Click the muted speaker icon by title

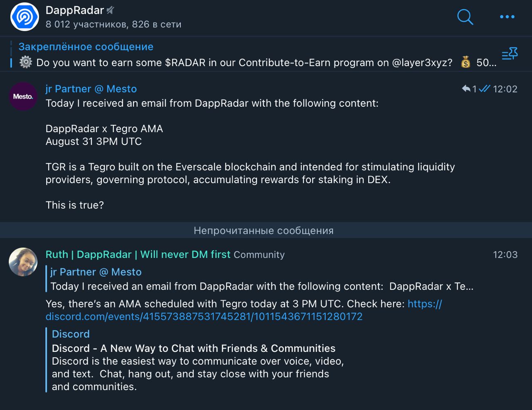click(110, 10)
